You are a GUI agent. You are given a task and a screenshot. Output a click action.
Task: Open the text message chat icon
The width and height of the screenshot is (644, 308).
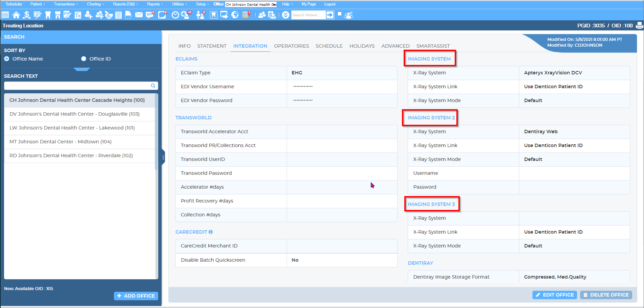[150, 15]
